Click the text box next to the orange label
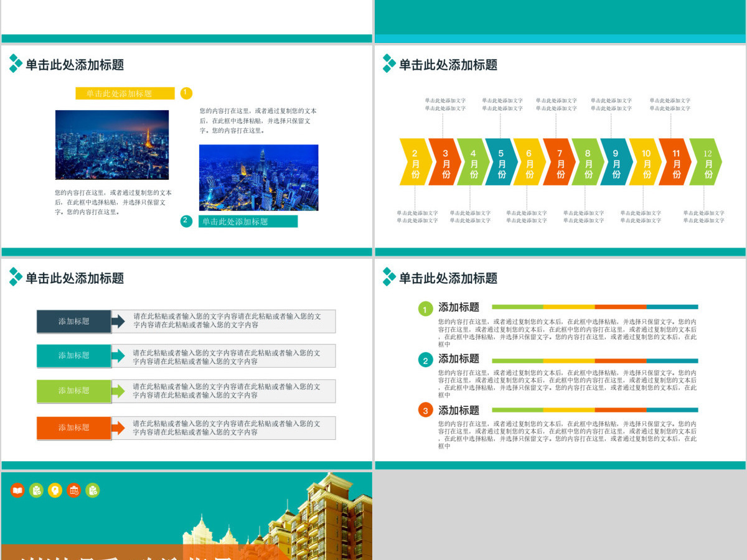747x560 pixels. (223, 427)
